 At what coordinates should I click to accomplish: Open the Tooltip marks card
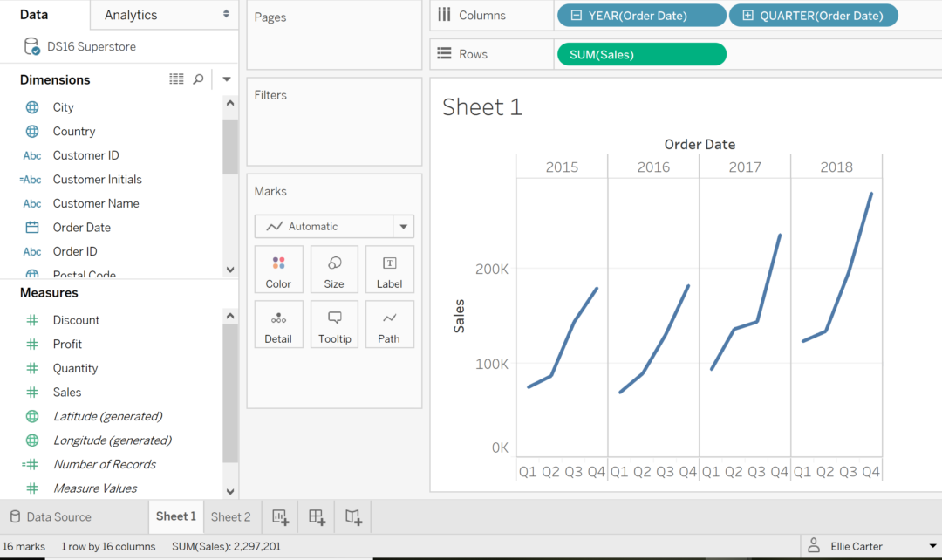334,324
